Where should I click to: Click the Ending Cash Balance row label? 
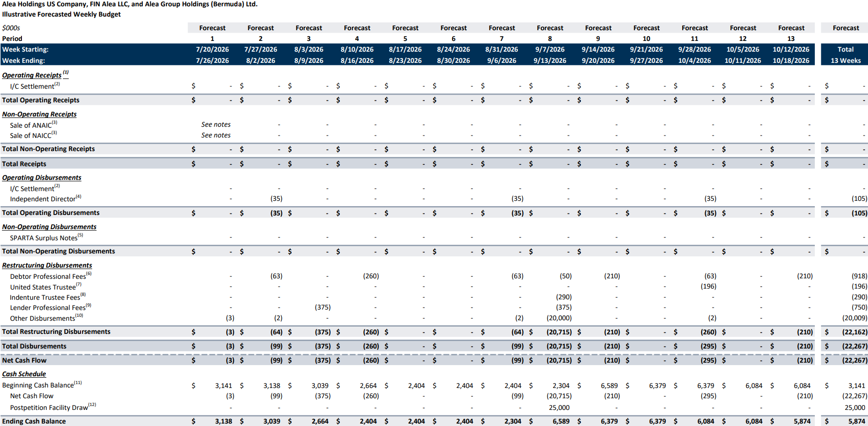pyautogui.click(x=34, y=421)
